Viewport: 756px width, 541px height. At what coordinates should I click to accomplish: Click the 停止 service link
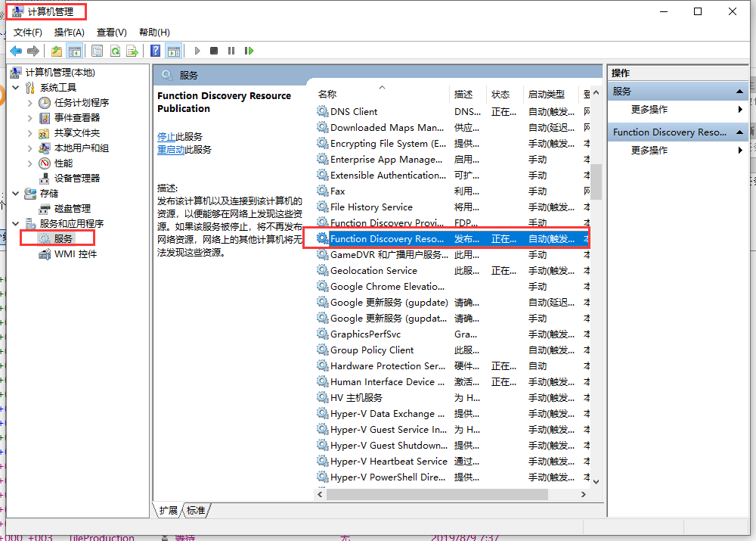pyautogui.click(x=166, y=137)
